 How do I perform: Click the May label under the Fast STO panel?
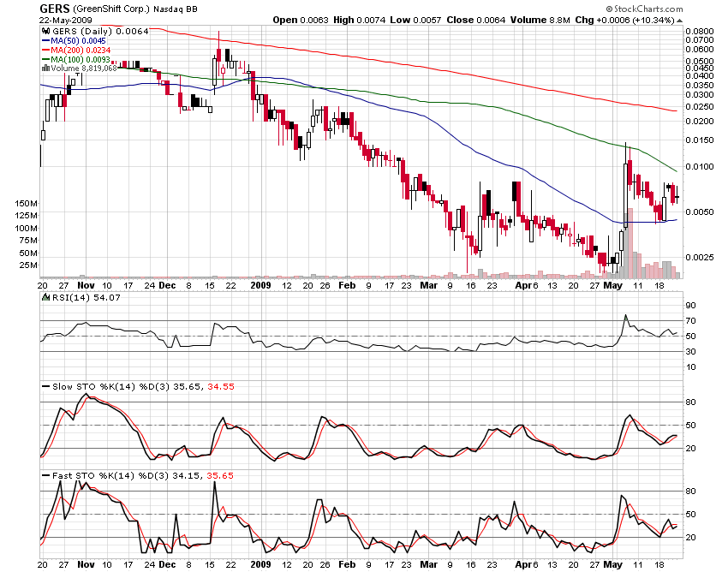[613, 564]
